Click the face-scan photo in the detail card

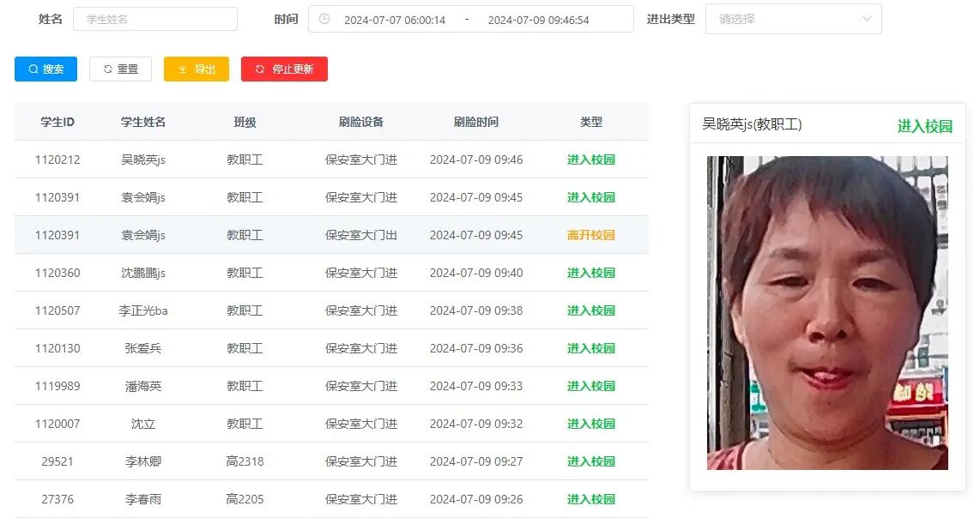click(x=827, y=313)
